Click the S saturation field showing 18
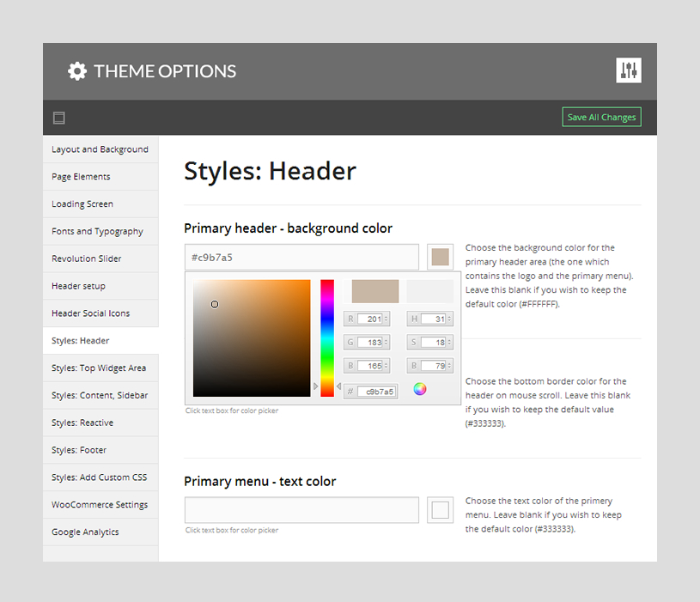Image resolution: width=700 pixels, height=602 pixels. (434, 343)
